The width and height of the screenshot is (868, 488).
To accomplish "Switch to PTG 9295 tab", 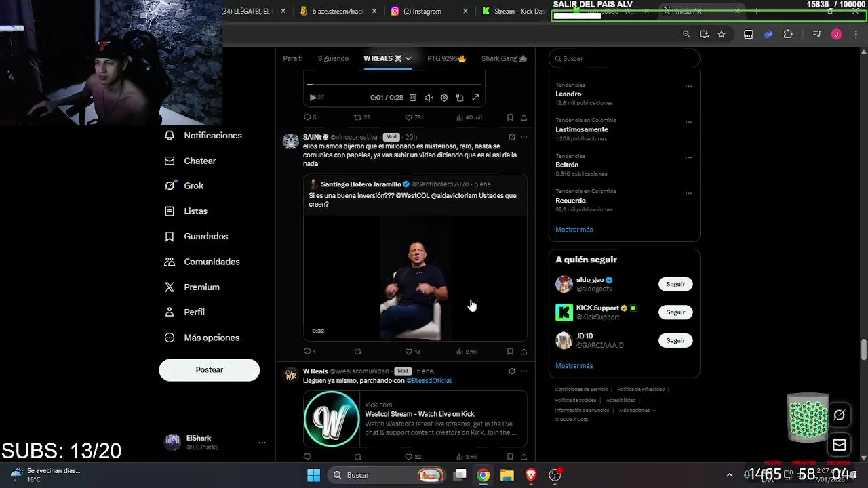I will [x=446, y=58].
